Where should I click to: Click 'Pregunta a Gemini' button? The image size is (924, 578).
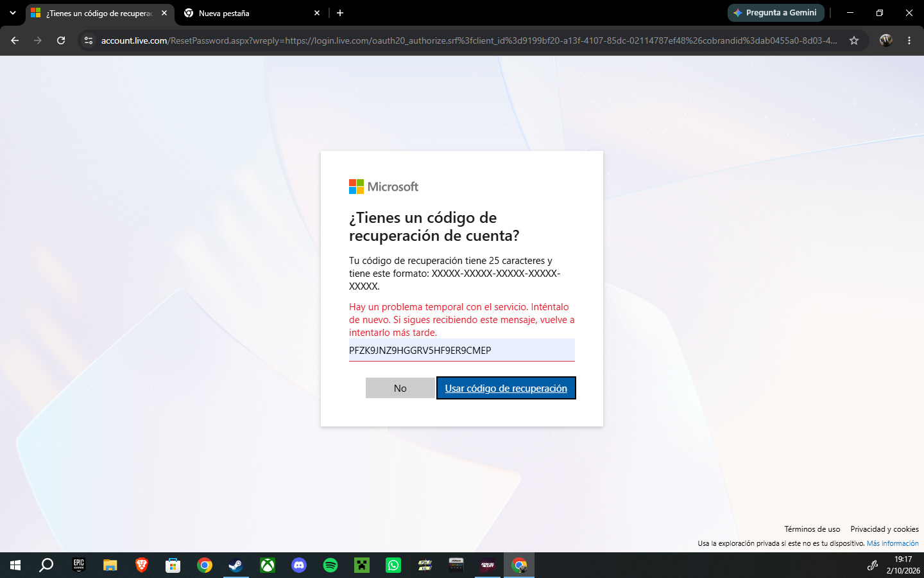click(x=776, y=13)
